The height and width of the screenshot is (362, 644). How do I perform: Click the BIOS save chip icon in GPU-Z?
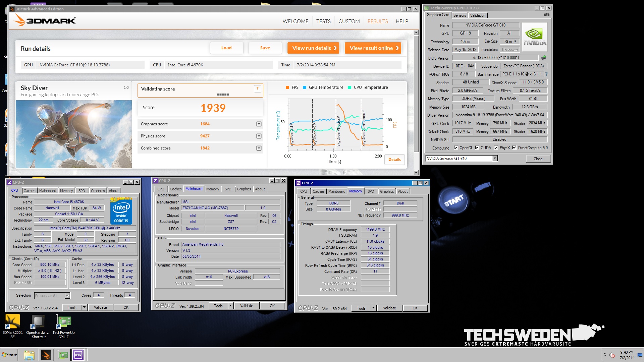point(544,58)
